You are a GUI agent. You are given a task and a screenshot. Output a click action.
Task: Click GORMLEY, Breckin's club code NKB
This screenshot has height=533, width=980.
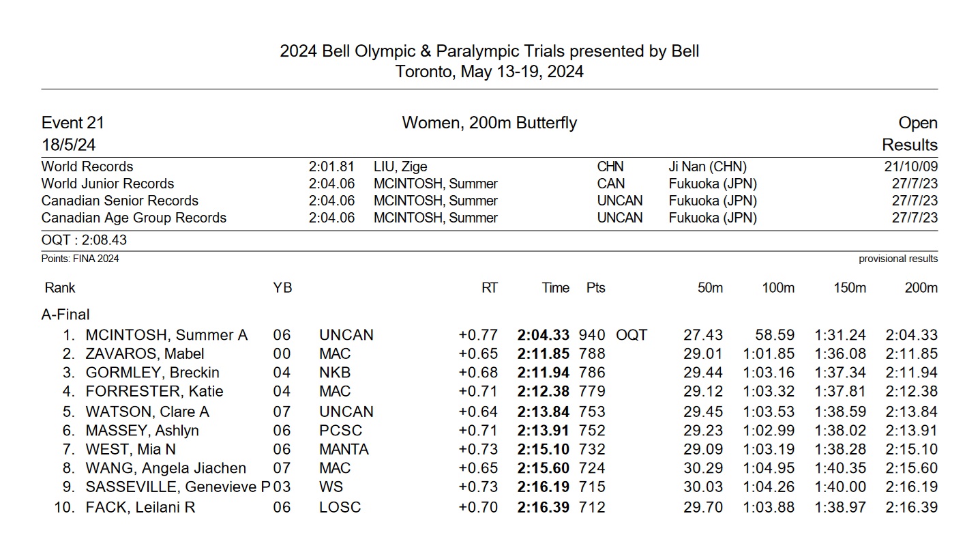pyautogui.click(x=334, y=373)
